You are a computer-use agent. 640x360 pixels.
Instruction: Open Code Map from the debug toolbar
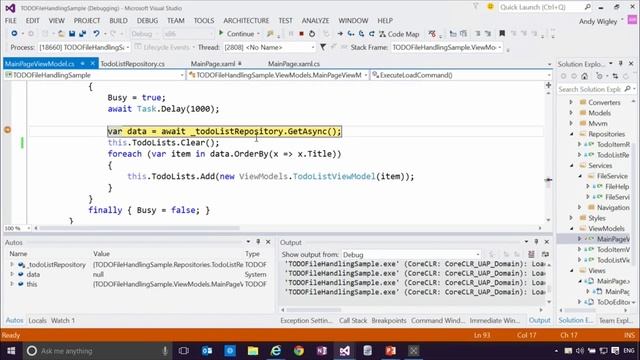[399, 34]
